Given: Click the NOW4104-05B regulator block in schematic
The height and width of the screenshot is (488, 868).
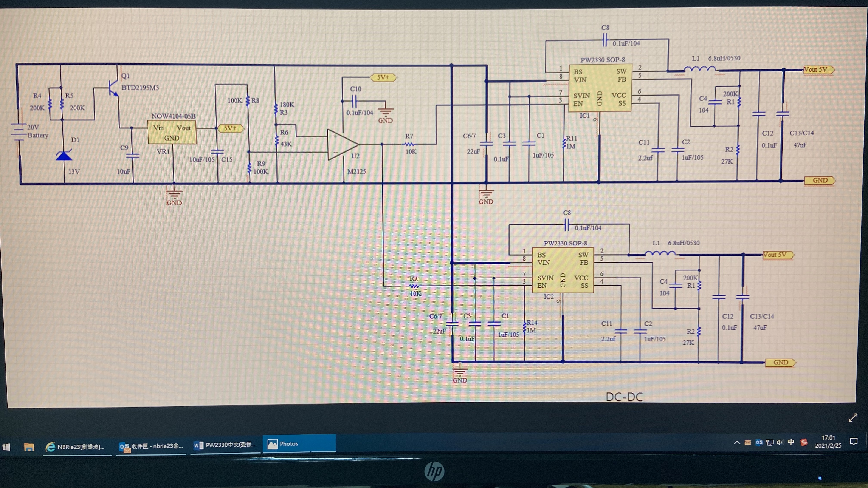Looking at the screenshot, I should (x=172, y=132).
